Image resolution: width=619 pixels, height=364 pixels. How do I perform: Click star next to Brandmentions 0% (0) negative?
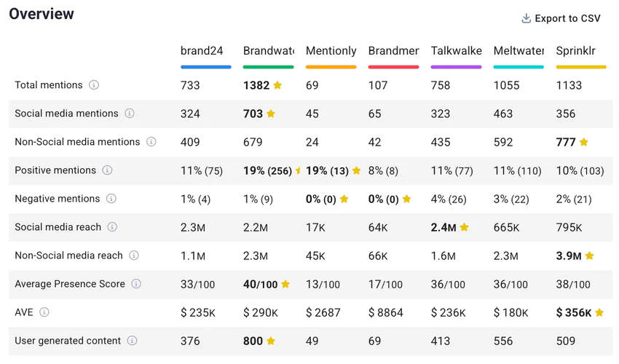406,199
